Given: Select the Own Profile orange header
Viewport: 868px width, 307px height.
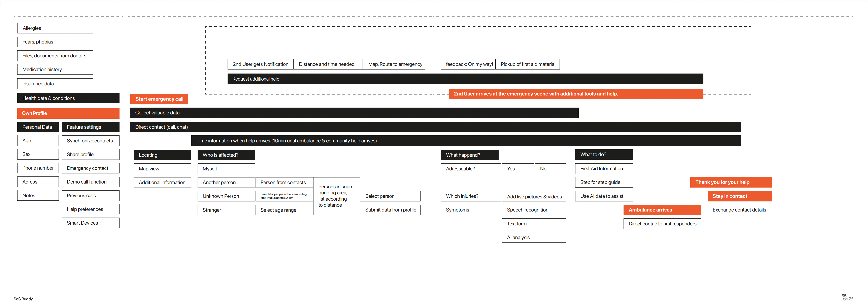Looking at the screenshot, I should pos(68,113).
